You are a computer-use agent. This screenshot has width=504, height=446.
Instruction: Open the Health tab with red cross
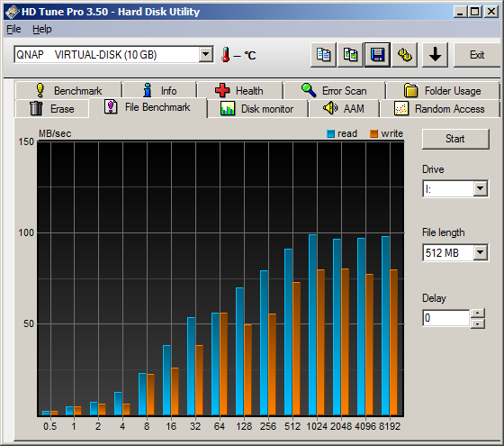[x=239, y=90]
